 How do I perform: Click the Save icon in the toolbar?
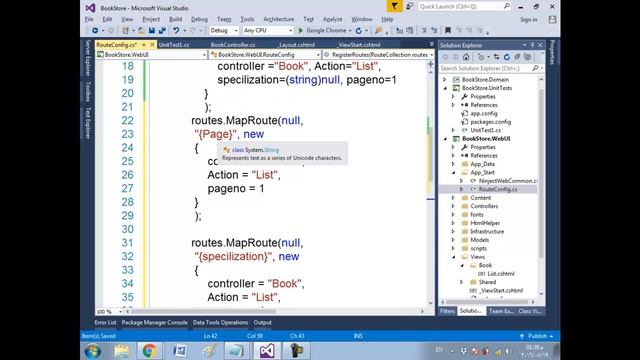(x=152, y=31)
